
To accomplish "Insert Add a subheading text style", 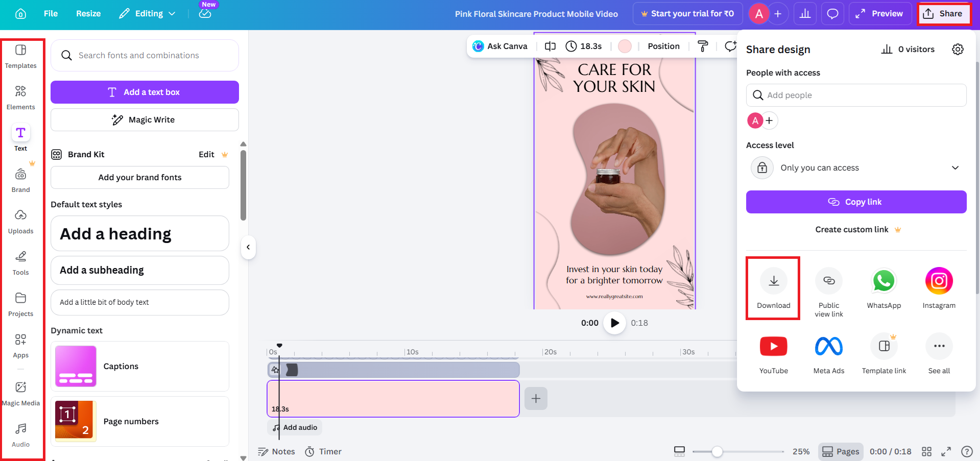I will [140, 270].
